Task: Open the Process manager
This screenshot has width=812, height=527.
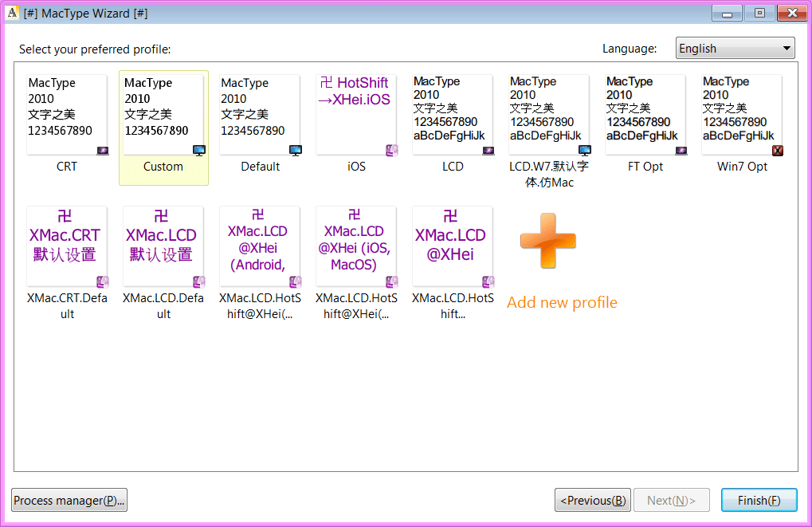Action: click(x=69, y=500)
